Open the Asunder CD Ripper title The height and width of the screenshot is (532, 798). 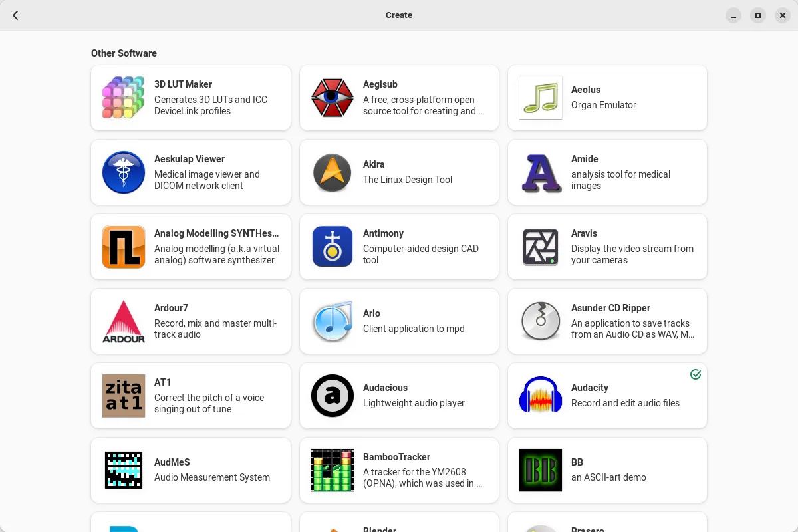click(611, 308)
